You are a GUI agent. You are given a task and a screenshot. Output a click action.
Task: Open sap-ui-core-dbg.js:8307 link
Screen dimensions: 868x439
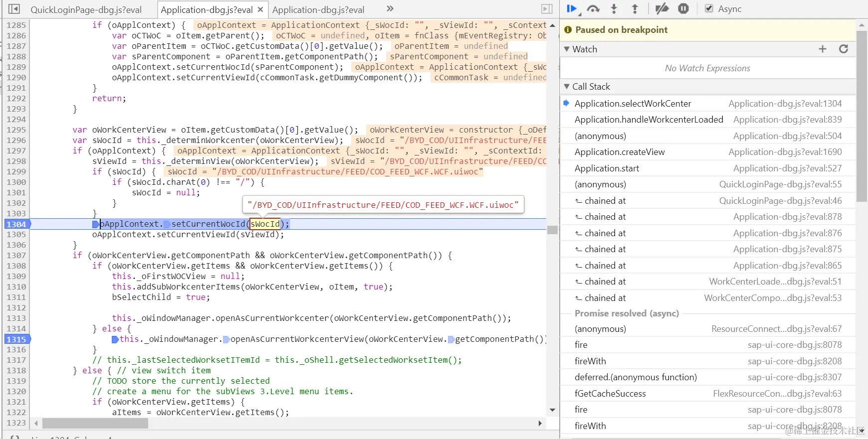click(x=795, y=377)
